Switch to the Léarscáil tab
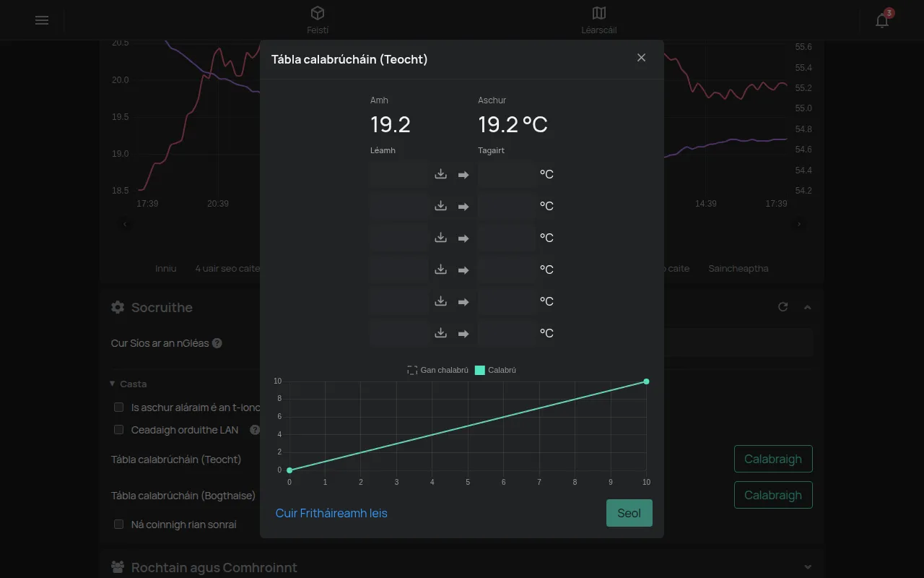Image resolution: width=924 pixels, height=578 pixels. pyautogui.click(x=599, y=20)
